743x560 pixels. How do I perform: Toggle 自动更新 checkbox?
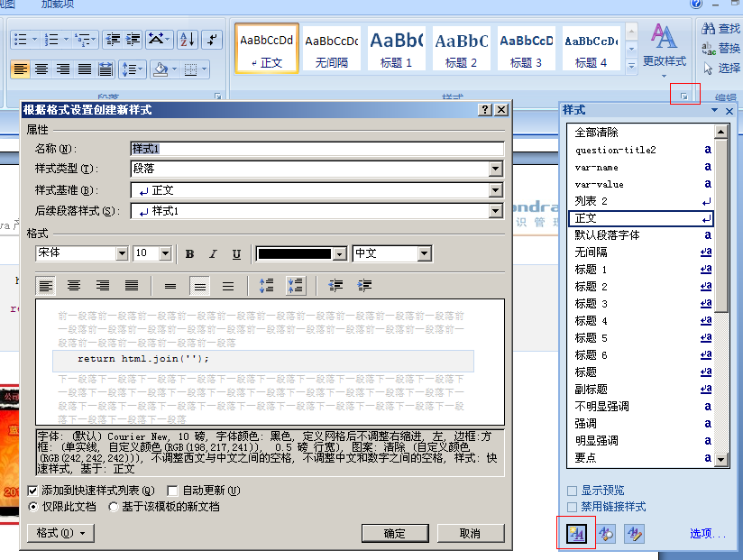172,491
